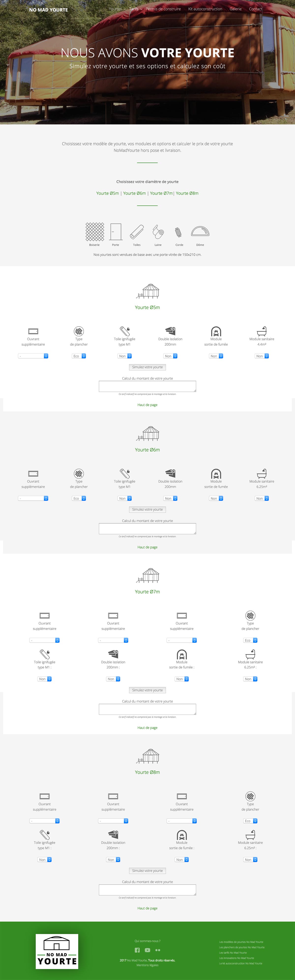Click the Corde rope icon
Image resolution: width=295 pixels, height=980 pixels.
coord(179,232)
